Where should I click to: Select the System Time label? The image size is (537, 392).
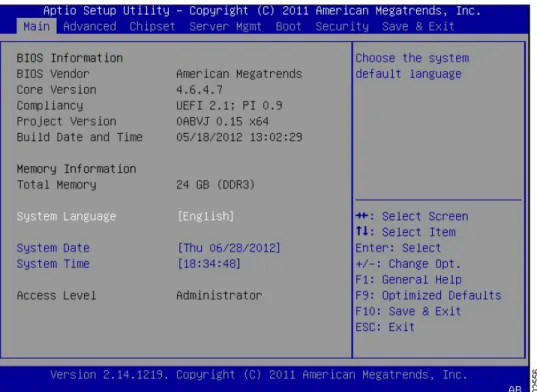click(53, 264)
